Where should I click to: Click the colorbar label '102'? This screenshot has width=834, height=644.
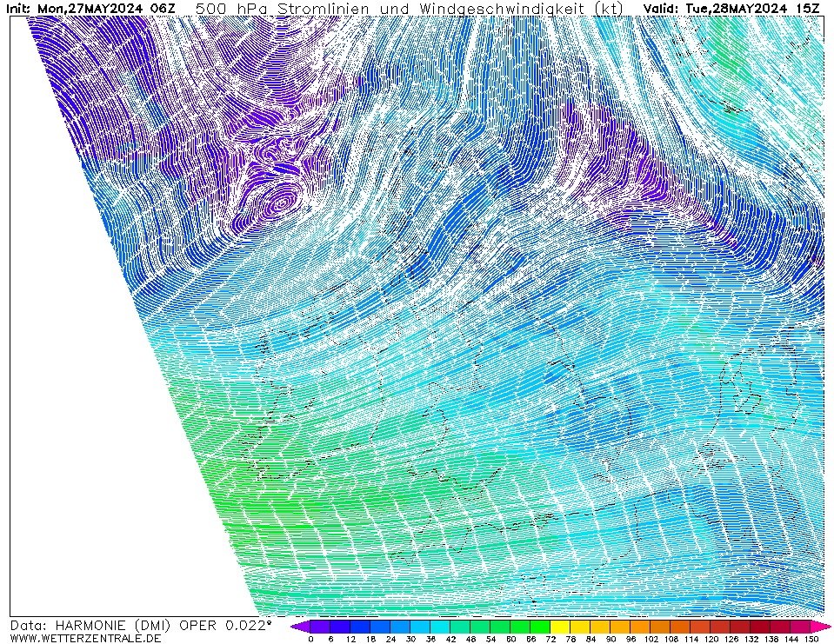pyautogui.click(x=651, y=639)
